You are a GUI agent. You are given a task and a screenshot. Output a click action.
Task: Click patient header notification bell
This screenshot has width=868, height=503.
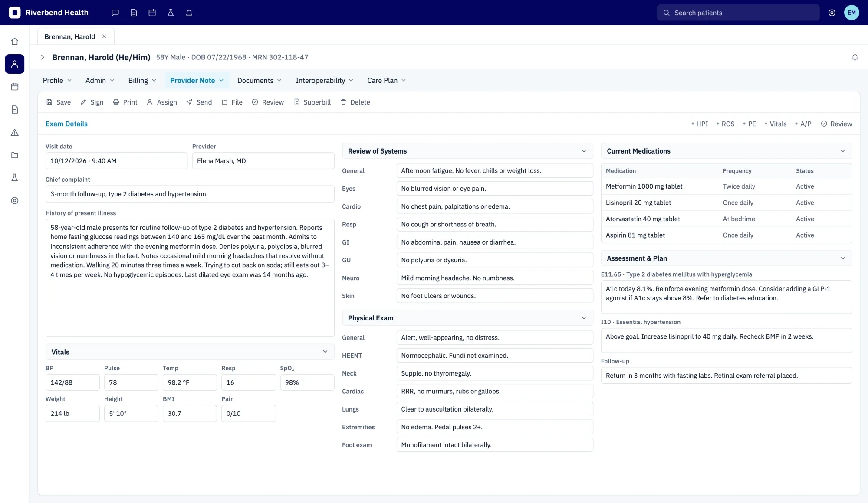click(855, 57)
